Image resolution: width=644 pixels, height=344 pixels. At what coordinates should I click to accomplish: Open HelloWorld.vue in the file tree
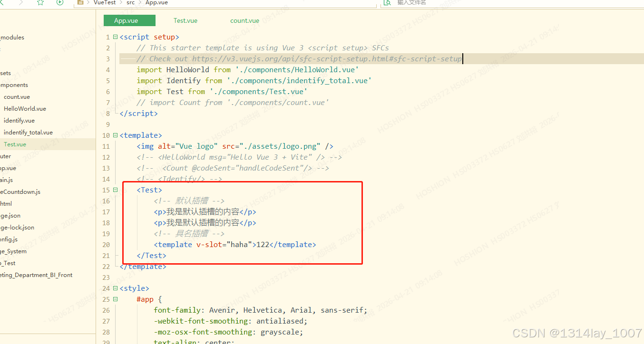[x=25, y=109]
